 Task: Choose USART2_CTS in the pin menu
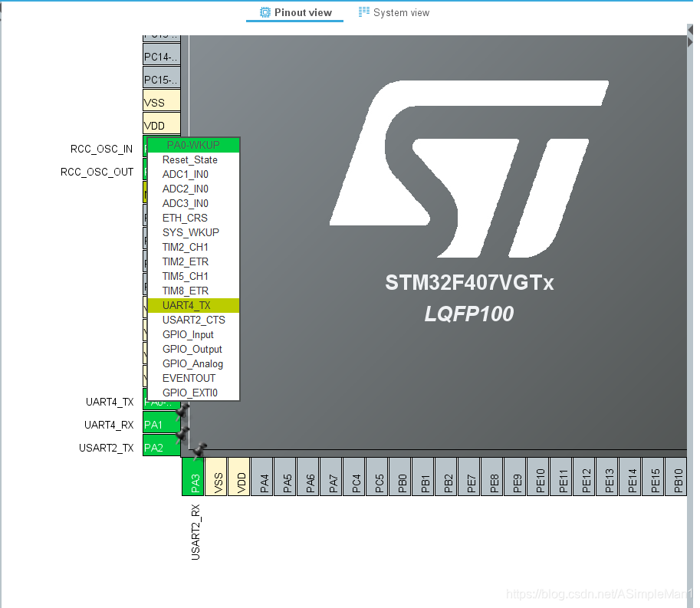[x=193, y=320]
